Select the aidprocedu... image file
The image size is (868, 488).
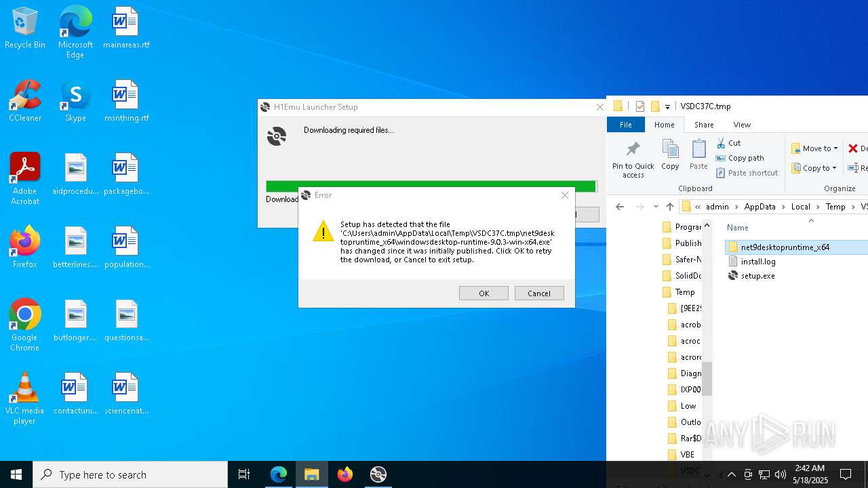(x=75, y=174)
